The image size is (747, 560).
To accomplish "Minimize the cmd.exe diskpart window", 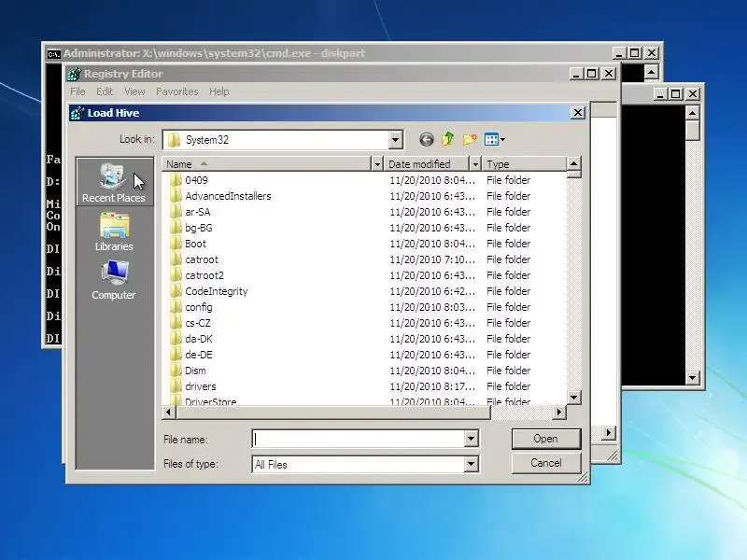I will point(618,53).
